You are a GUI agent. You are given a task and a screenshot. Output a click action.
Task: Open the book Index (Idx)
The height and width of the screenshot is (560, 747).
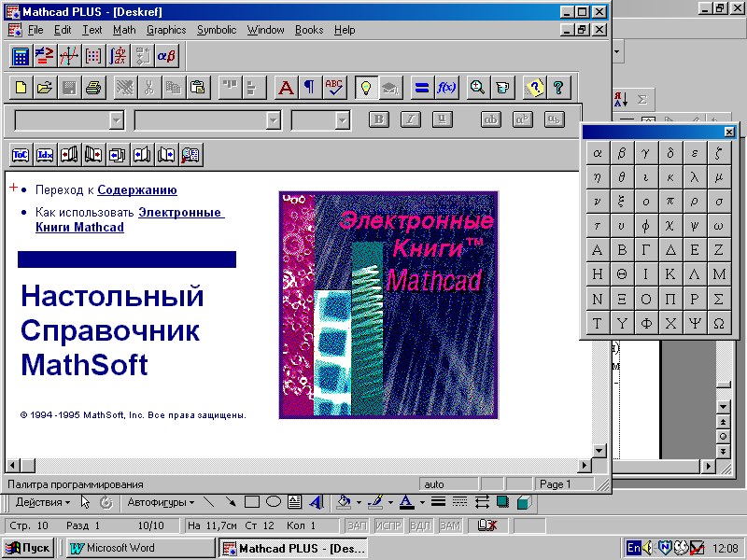pyautogui.click(x=45, y=155)
